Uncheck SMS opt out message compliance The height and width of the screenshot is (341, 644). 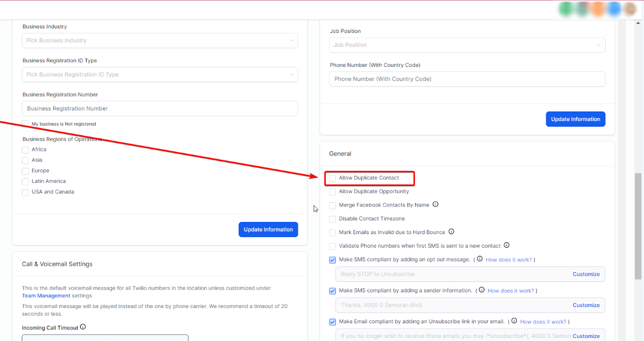(x=332, y=260)
